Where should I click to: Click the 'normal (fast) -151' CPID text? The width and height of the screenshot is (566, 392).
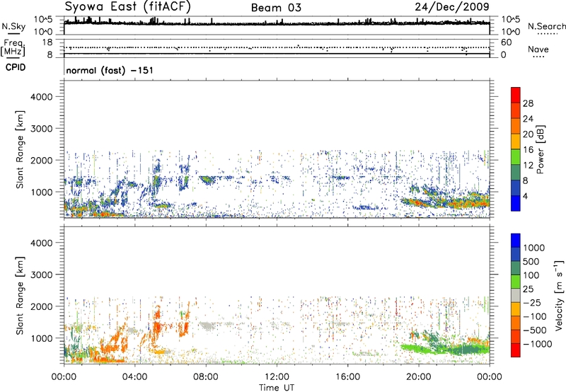point(110,70)
